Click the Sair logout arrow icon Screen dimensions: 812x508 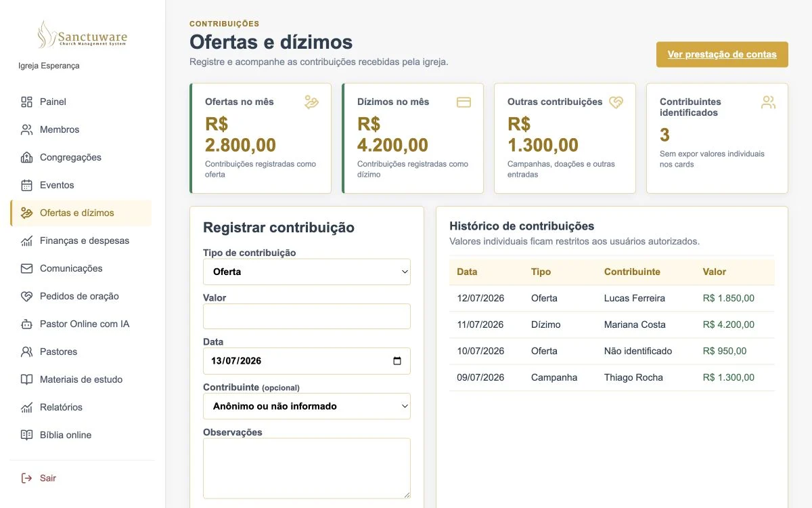(26, 478)
